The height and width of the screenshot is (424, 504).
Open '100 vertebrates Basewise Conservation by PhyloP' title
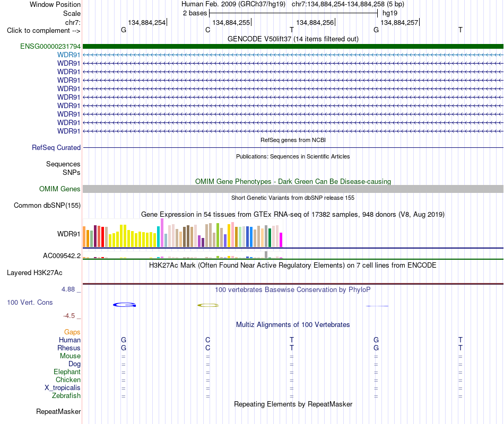click(x=293, y=290)
